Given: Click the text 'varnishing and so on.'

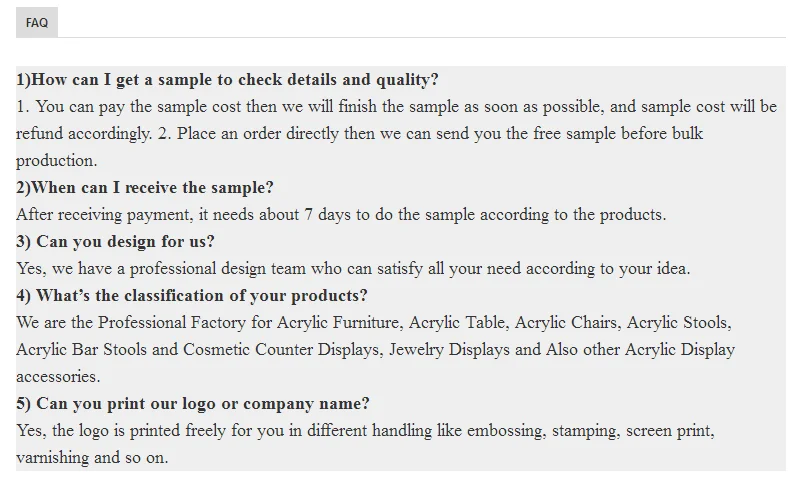Looking at the screenshot, I should pyautogui.click(x=92, y=458).
